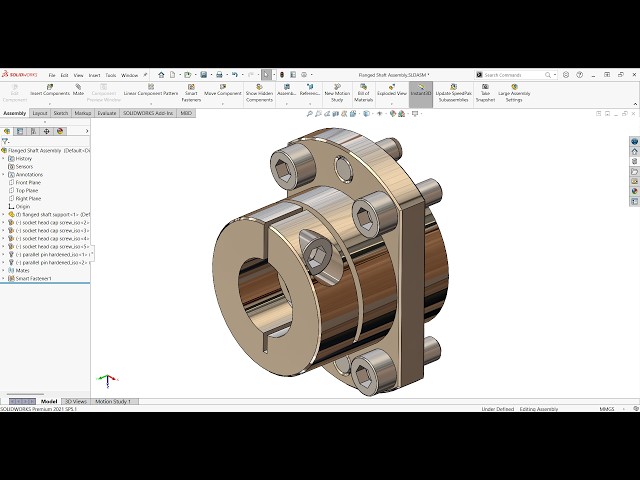Undo the last action
Viewport: 640px width, 480px height.
235,75
